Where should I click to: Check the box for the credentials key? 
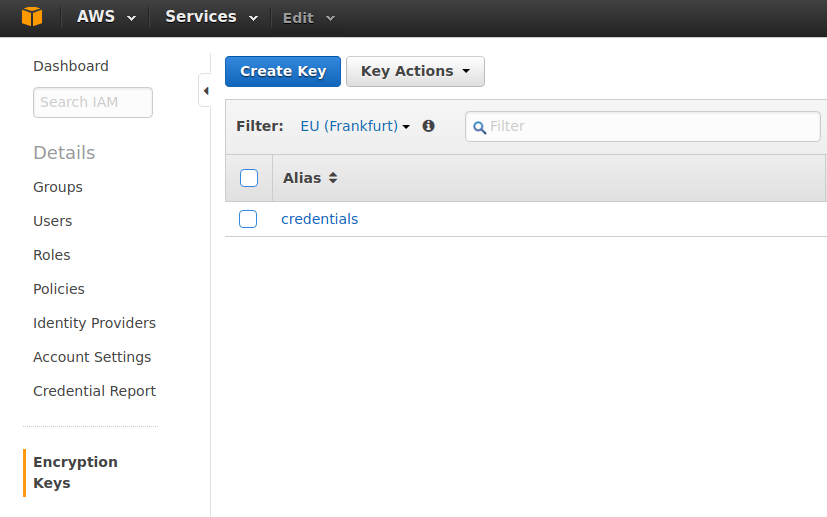[x=248, y=219]
